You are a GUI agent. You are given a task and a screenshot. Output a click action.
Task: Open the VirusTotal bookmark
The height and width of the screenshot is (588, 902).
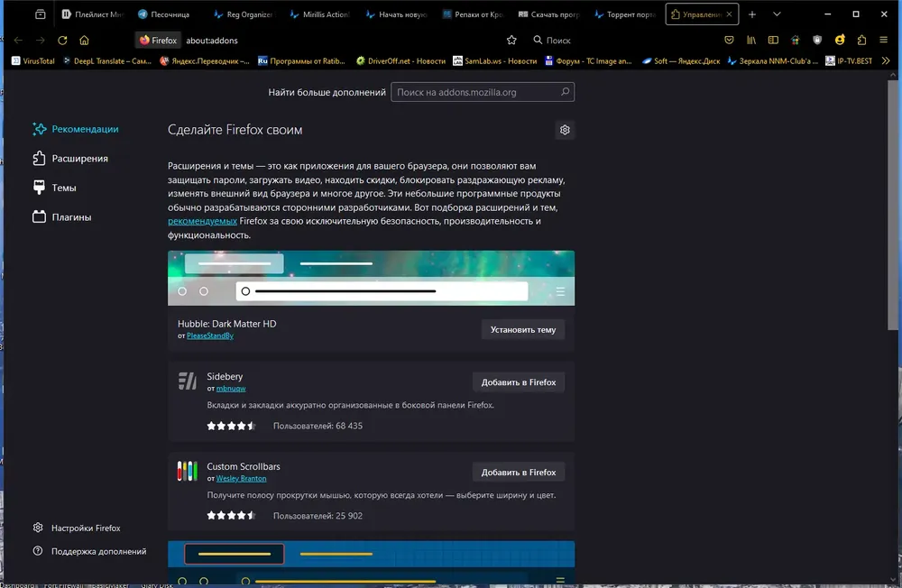33,61
